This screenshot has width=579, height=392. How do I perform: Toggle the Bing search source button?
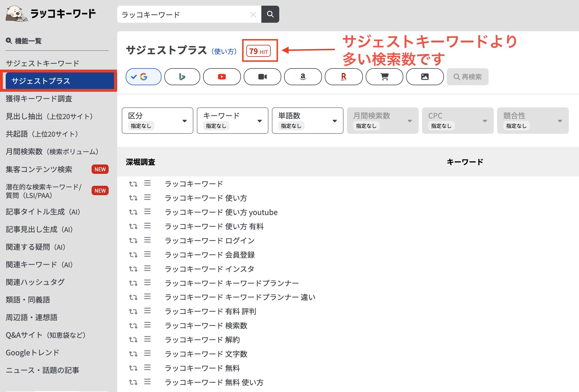[182, 77]
